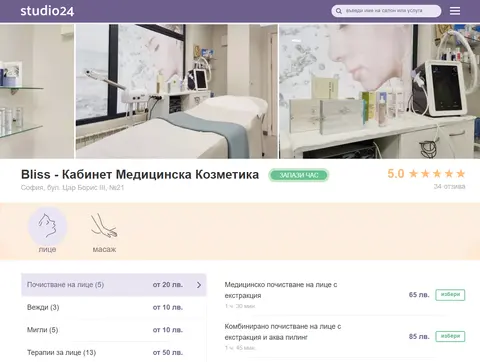Click the salon title Bliss - Кабинет Медицинска Козметика

click(x=140, y=174)
